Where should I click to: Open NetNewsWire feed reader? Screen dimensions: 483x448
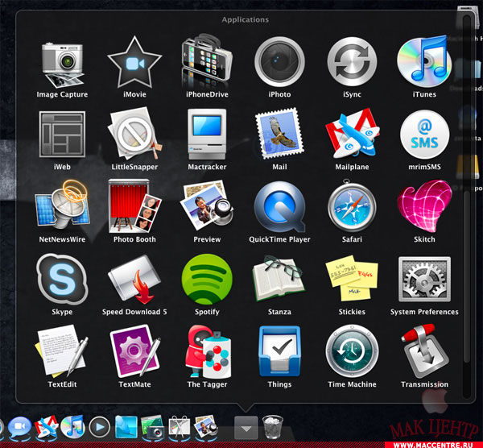click(62, 206)
